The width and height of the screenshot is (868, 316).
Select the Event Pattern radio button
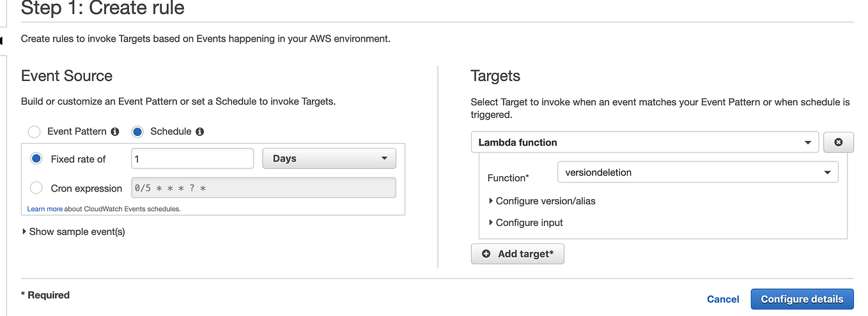pyautogui.click(x=34, y=132)
